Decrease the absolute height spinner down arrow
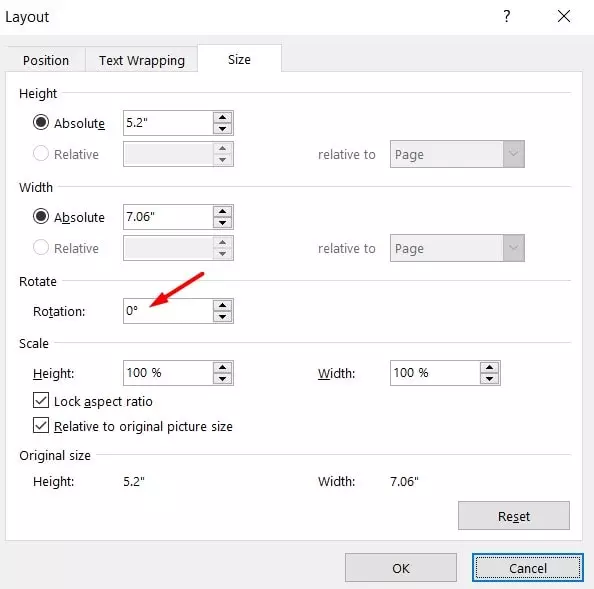The image size is (594, 589). pos(222,129)
